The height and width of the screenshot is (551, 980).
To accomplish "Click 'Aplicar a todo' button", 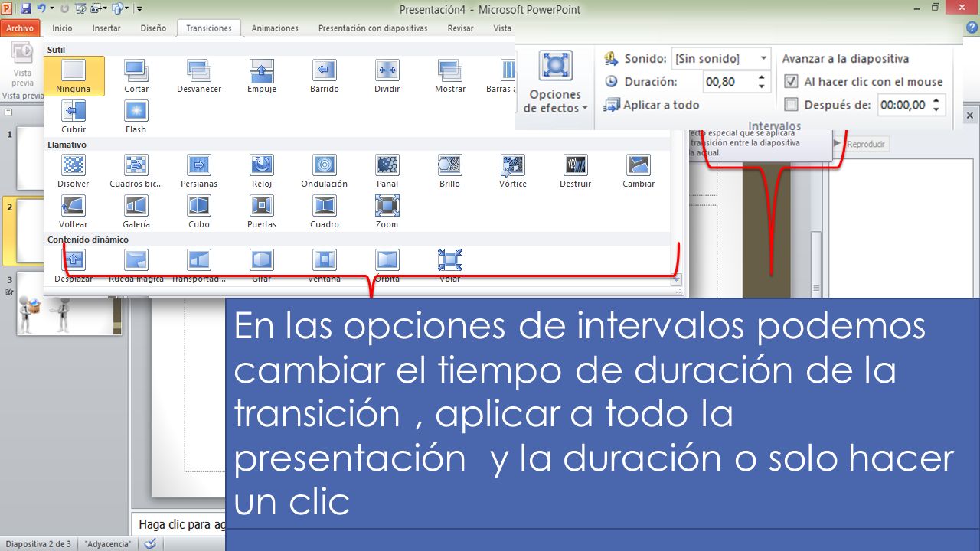I will click(652, 105).
